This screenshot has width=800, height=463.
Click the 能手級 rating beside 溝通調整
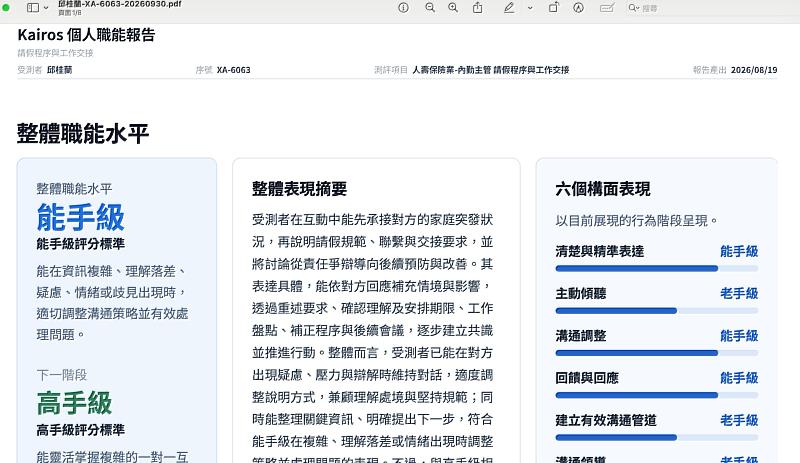coord(739,336)
